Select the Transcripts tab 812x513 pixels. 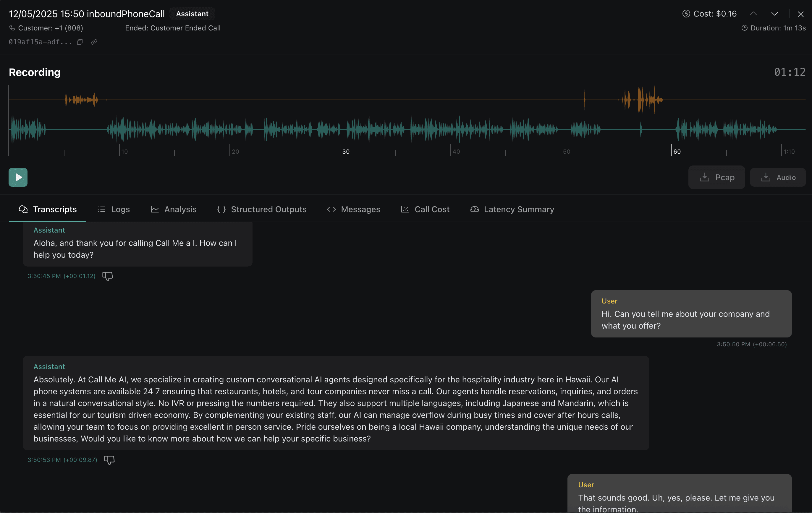click(48, 209)
